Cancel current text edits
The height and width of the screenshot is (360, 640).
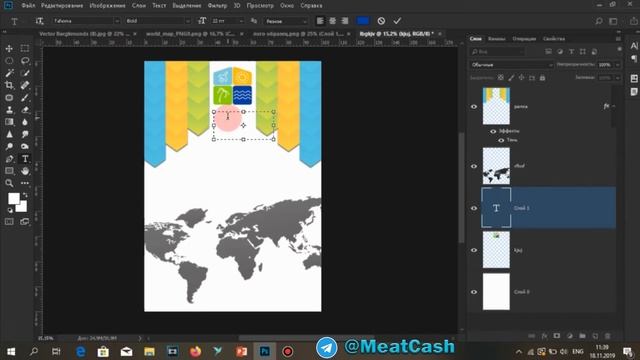[381, 21]
